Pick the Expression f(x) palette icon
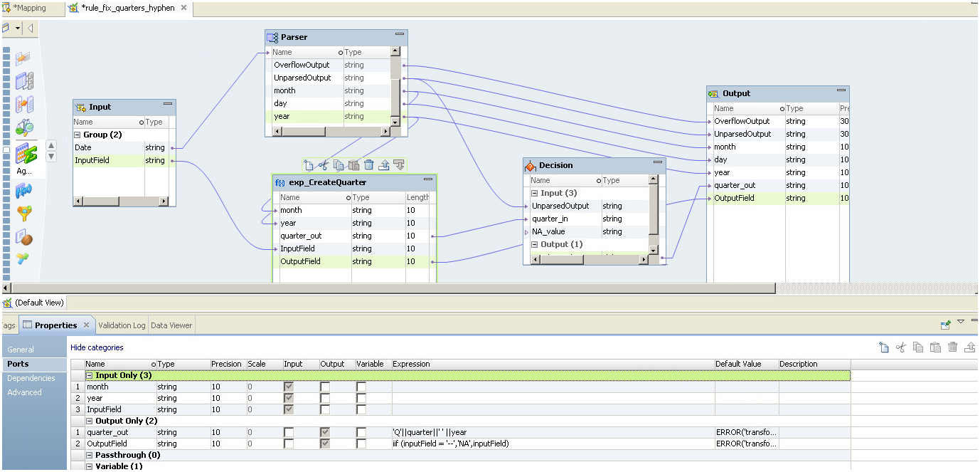The image size is (980, 472). tap(25, 190)
